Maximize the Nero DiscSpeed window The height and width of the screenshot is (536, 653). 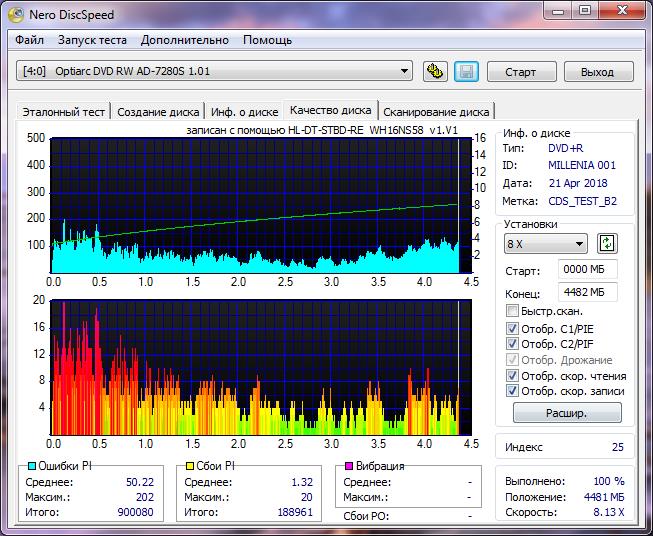pyautogui.click(x=586, y=11)
